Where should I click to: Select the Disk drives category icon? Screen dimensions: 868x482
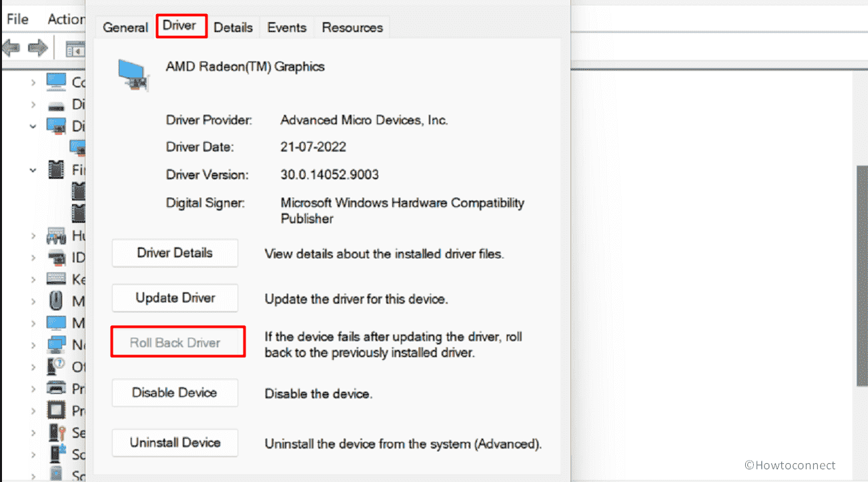pyautogui.click(x=57, y=105)
